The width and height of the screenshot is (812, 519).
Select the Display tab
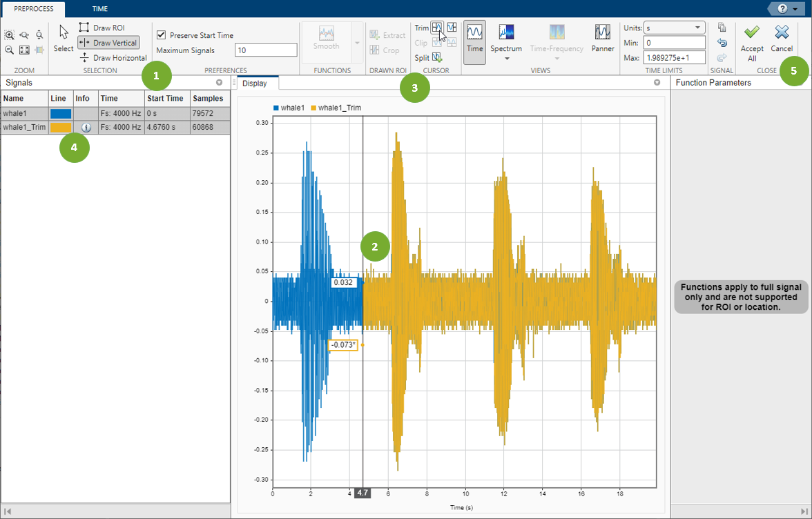click(x=255, y=83)
